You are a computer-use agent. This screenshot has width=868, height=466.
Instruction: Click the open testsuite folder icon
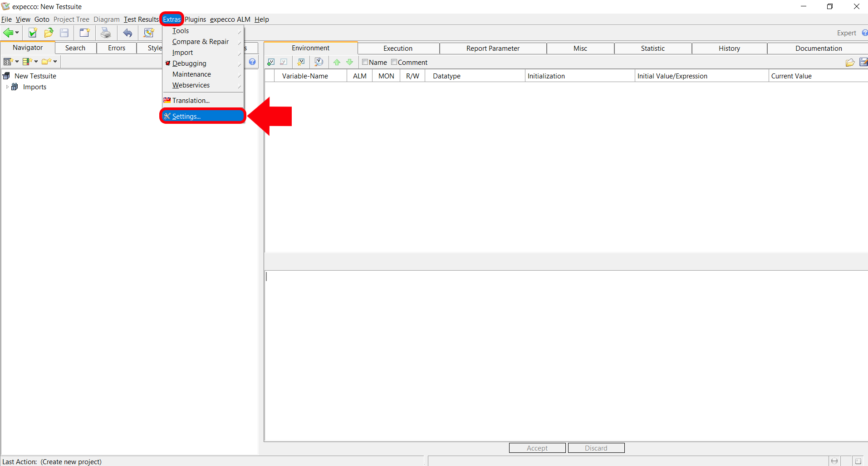pyautogui.click(x=49, y=33)
